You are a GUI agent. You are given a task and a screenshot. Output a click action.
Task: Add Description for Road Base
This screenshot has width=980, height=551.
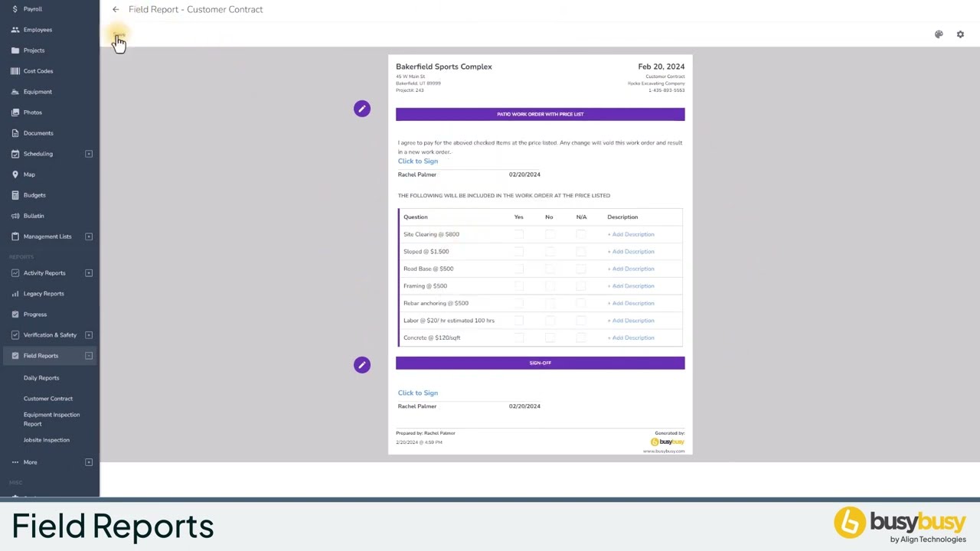tap(631, 269)
